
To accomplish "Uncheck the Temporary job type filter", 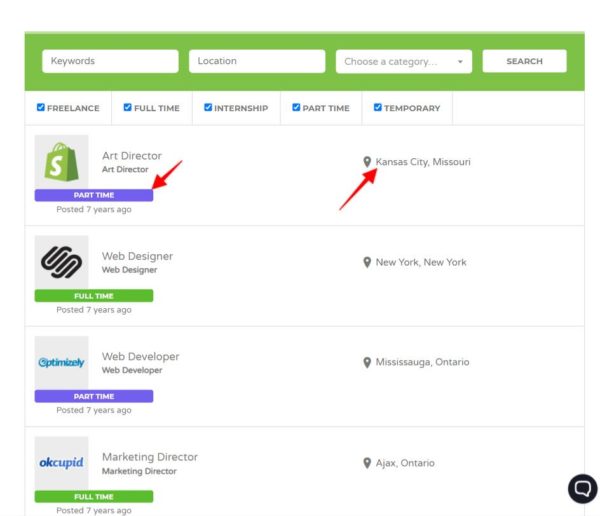I will [377, 107].
